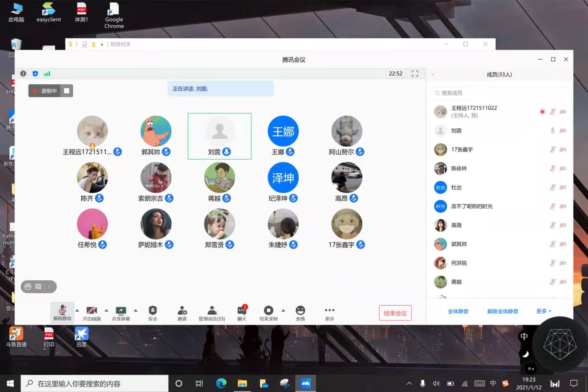Viewport: 588px width, 392px height.
Task: Click the emoji face in floating bar
Action: pyautogui.click(x=28, y=287)
